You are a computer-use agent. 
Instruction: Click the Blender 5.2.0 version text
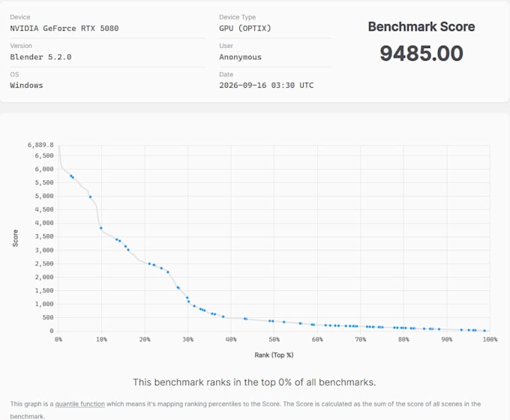coord(40,57)
